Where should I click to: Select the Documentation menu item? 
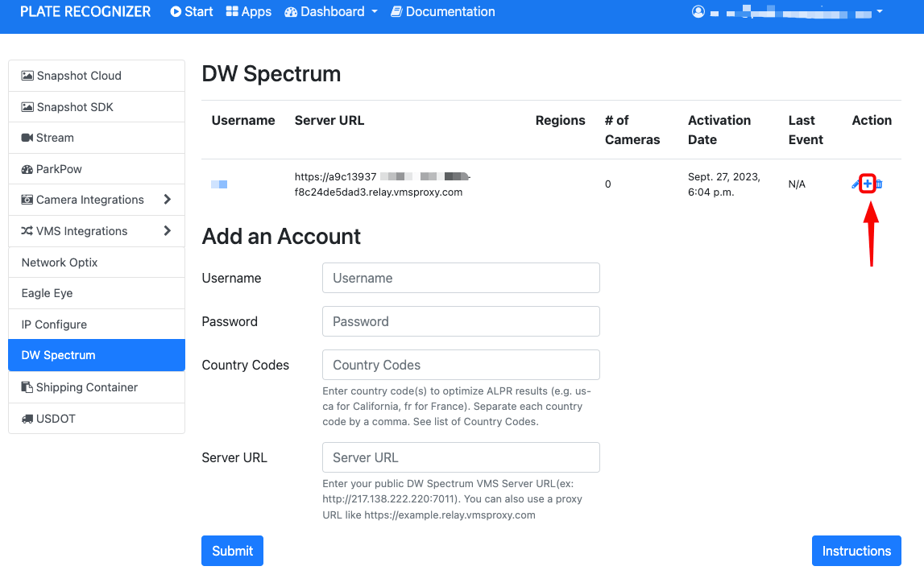click(x=442, y=11)
